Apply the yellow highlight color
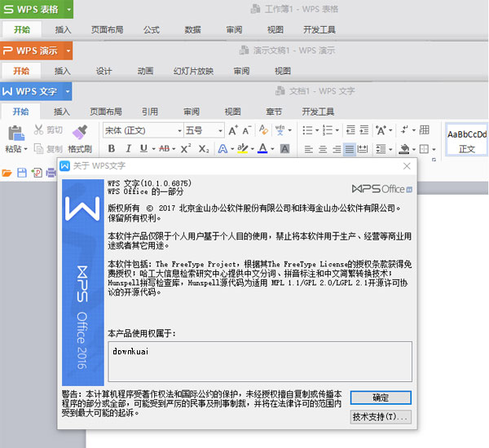489x448 pixels. [243, 149]
